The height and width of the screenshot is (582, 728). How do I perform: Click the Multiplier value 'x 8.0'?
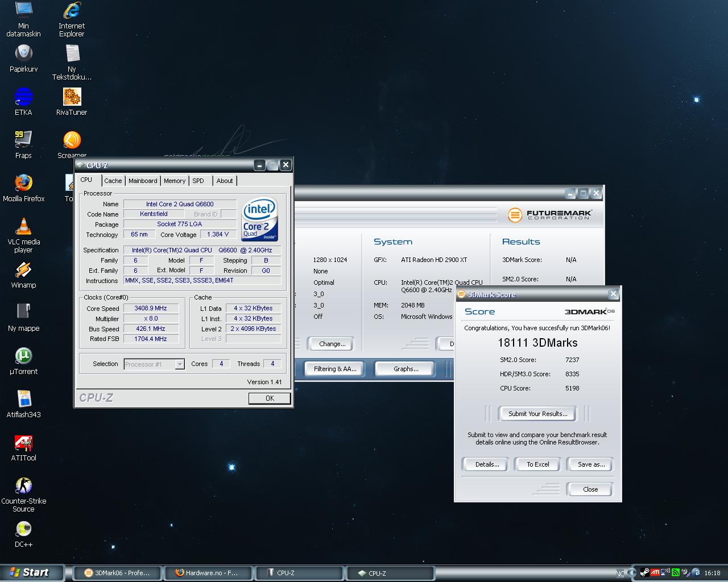150,319
